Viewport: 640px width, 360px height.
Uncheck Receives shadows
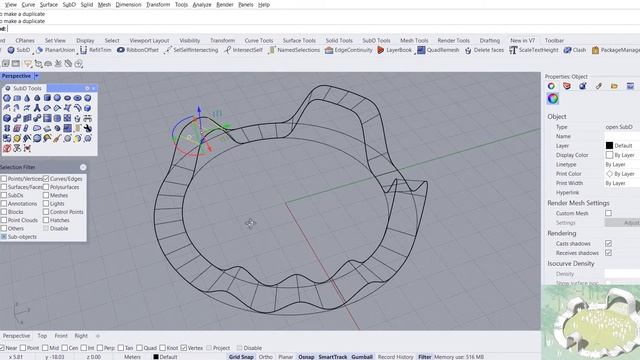[x=608, y=253]
